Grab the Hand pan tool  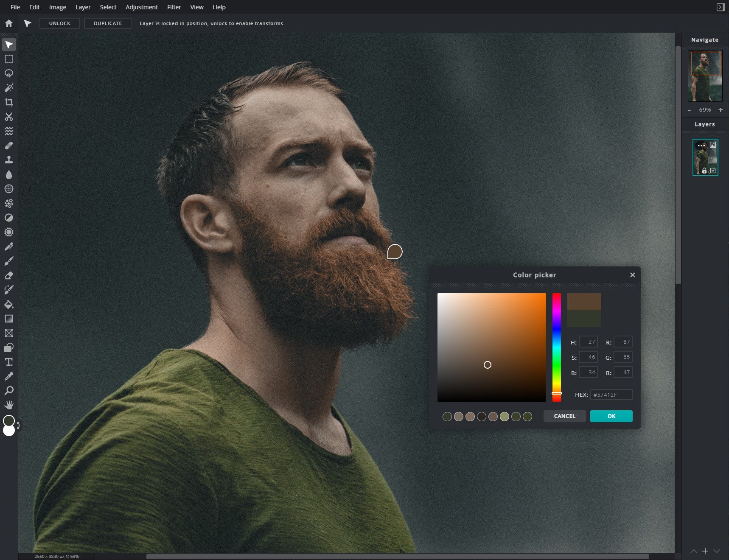click(x=9, y=405)
